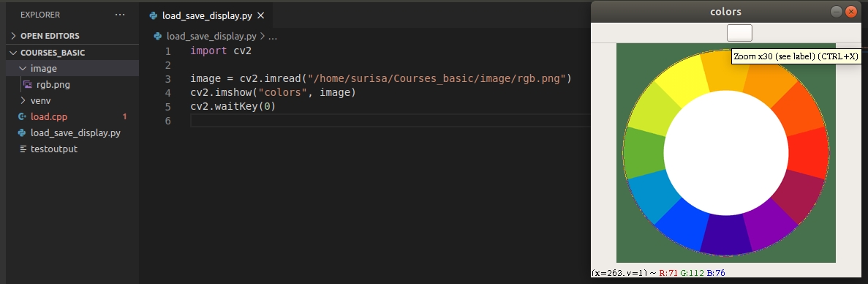
Task: Click the Python icon on the editor tab
Action: pos(154,15)
